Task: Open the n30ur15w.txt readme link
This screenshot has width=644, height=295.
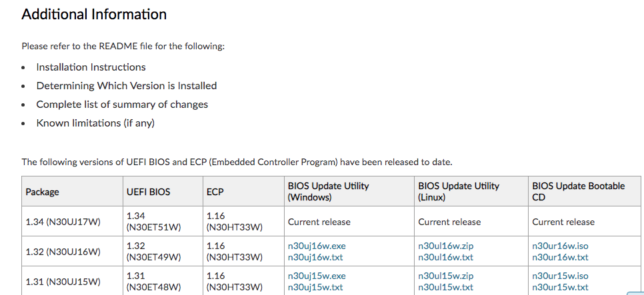Action: 560,287
